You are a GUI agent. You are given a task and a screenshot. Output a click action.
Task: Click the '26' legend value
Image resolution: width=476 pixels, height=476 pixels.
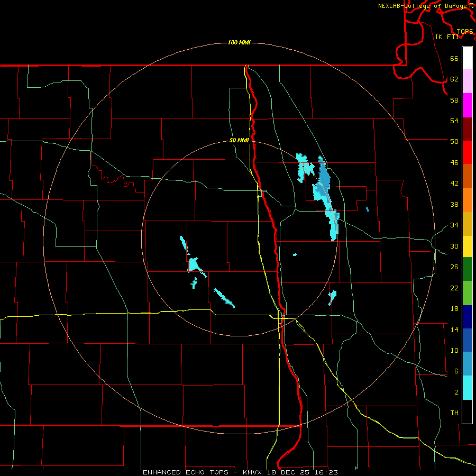(x=454, y=267)
